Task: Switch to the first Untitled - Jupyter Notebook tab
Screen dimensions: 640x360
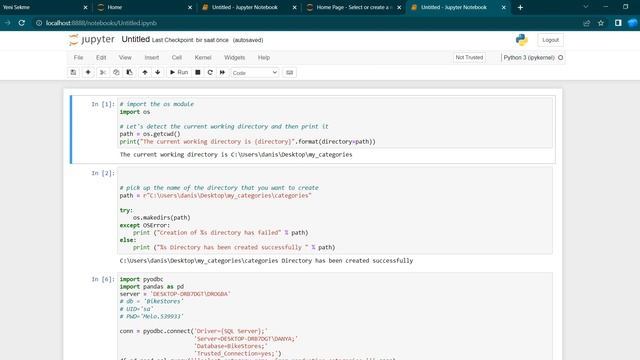Action: (x=244, y=7)
